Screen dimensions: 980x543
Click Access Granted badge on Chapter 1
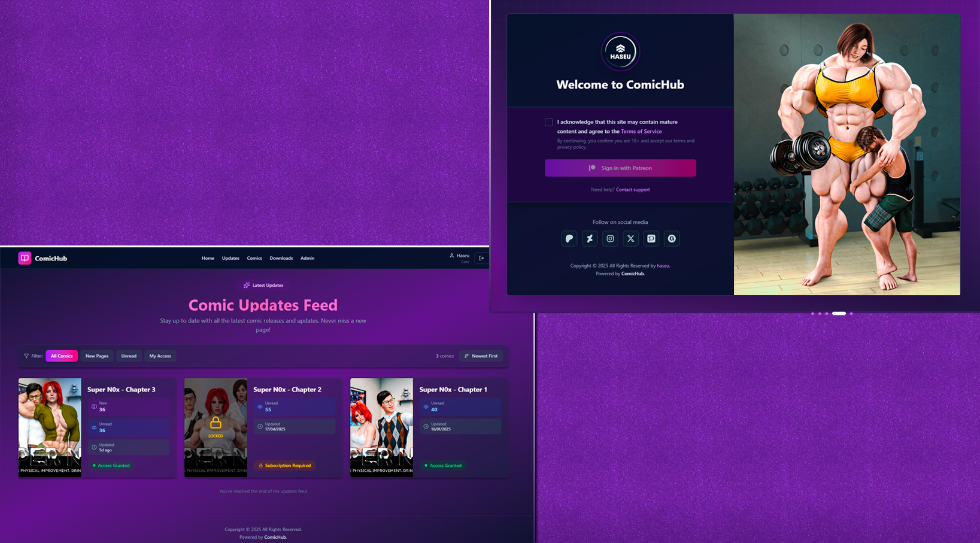[443, 466]
